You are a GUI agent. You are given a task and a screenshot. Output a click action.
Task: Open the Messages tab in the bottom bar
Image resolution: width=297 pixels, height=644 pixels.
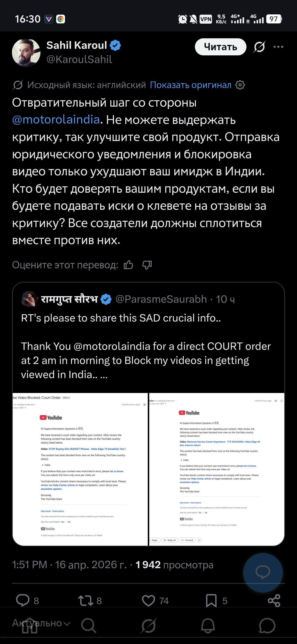(267, 625)
